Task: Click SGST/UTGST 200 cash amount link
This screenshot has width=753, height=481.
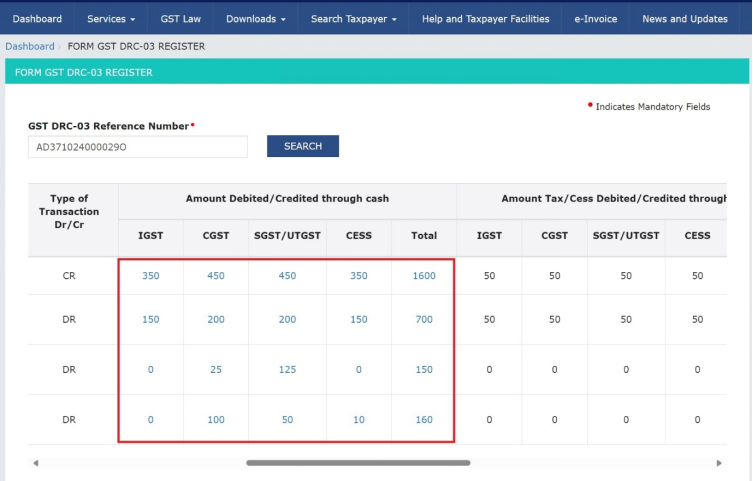Action: (287, 320)
